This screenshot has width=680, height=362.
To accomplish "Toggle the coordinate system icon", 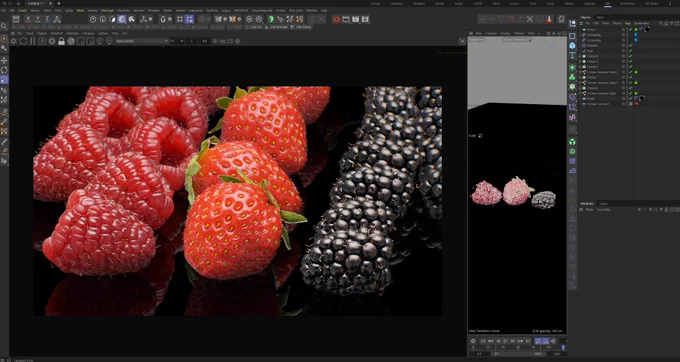I will [57, 19].
